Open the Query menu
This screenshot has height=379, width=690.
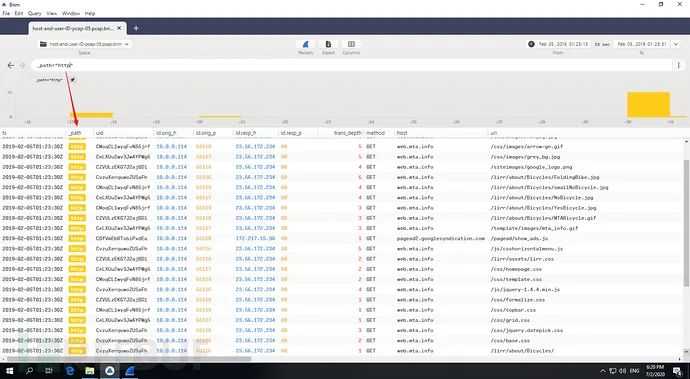click(x=35, y=14)
